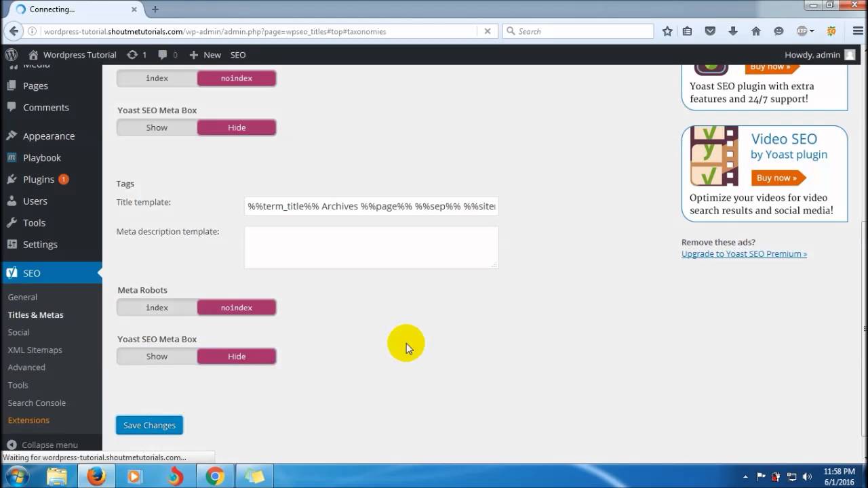Viewport: 868px width, 488px height.
Task: Click into the Tags Title template field
Action: pos(372,206)
